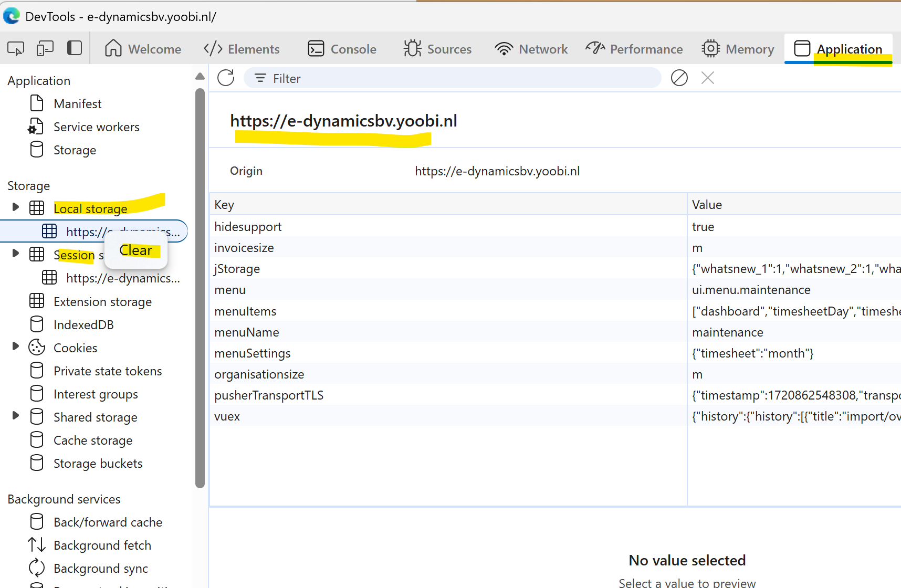
Task: Open the Memory tab
Action: pos(738,49)
